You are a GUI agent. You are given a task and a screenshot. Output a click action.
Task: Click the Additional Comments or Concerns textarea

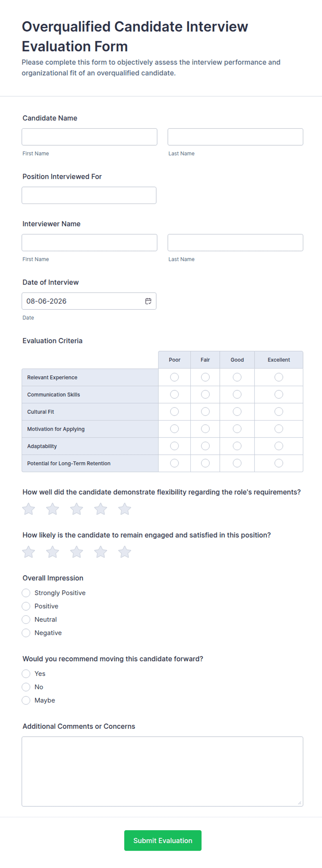[162, 772]
